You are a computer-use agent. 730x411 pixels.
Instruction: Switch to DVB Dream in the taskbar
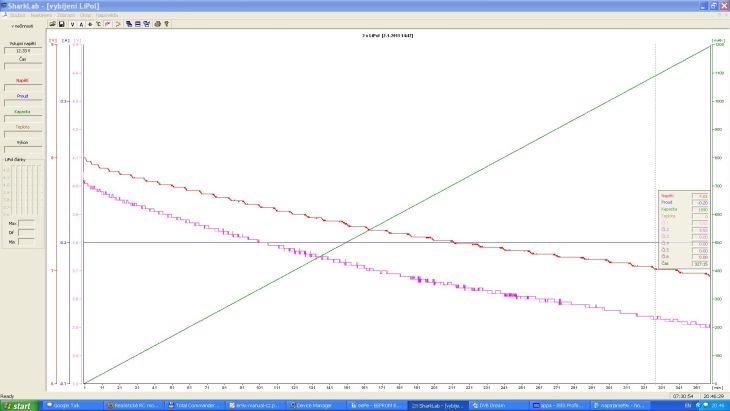click(x=498, y=405)
